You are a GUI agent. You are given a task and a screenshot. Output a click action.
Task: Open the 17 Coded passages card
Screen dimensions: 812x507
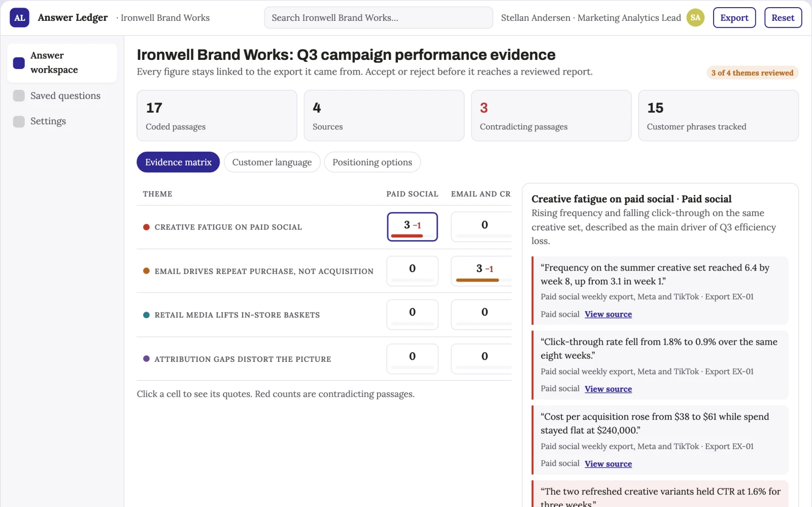click(x=217, y=116)
